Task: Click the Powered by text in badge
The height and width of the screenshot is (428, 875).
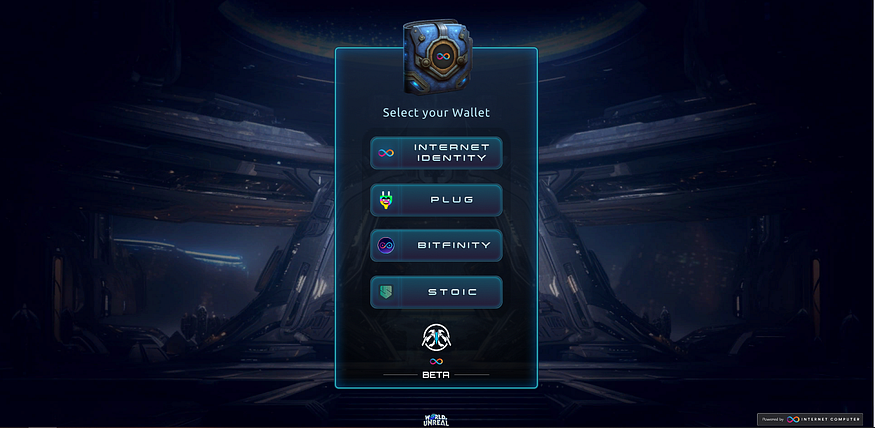Action: (773, 419)
